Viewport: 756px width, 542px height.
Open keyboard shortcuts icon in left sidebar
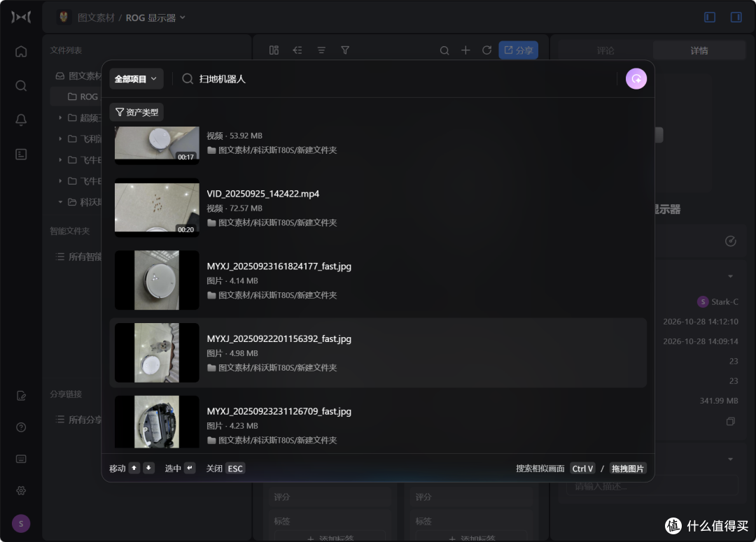21,459
